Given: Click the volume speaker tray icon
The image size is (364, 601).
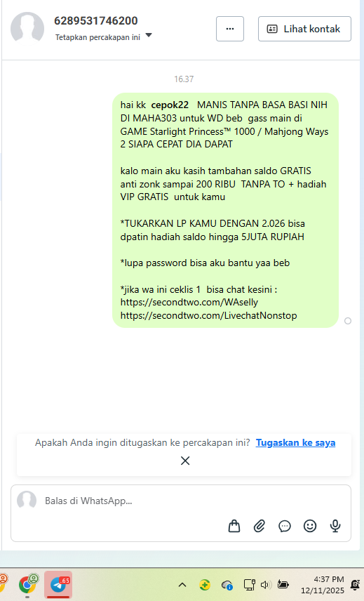Looking at the screenshot, I should point(265,585).
